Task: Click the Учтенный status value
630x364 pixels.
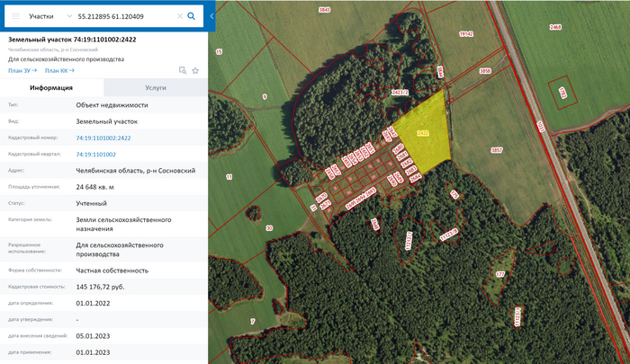Action: 91,203
